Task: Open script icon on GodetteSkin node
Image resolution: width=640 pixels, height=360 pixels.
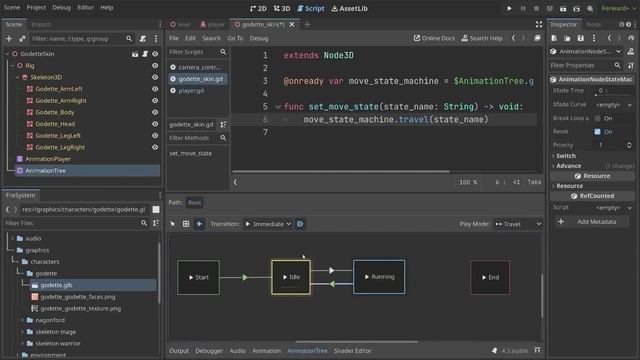Action: click(145, 54)
